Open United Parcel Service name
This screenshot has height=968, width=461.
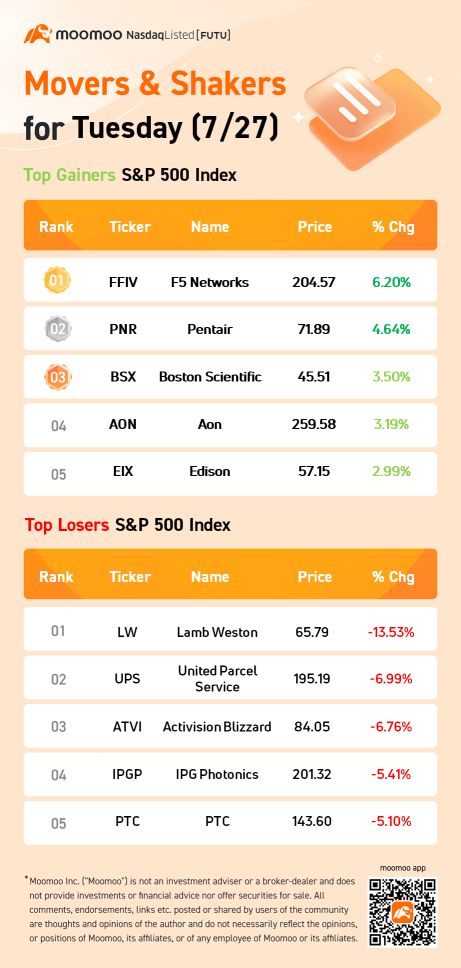click(217, 678)
